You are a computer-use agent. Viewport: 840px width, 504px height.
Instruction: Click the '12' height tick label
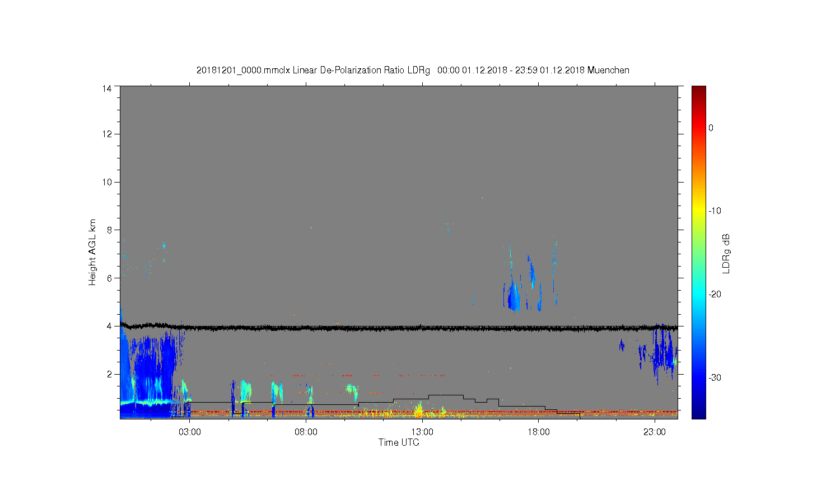click(x=107, y=134)
